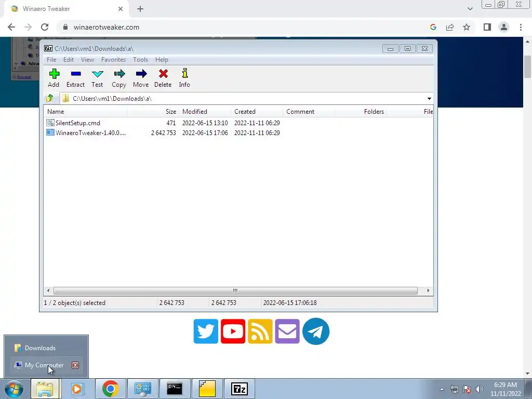Go up one folder level in 7-Zip

[50, 98]
